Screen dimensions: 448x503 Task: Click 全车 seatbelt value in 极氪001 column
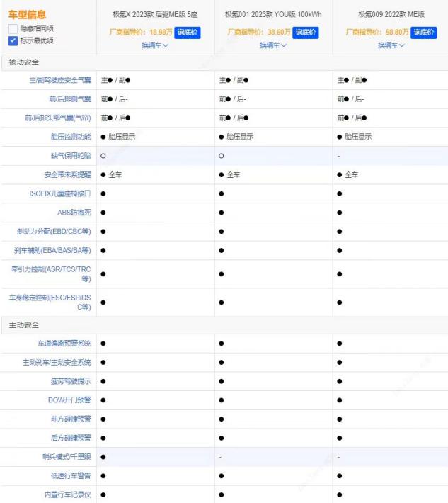coord(234,175)
